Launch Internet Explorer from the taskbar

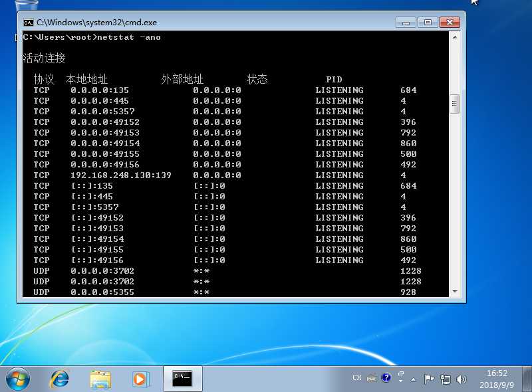pos(59,379)
